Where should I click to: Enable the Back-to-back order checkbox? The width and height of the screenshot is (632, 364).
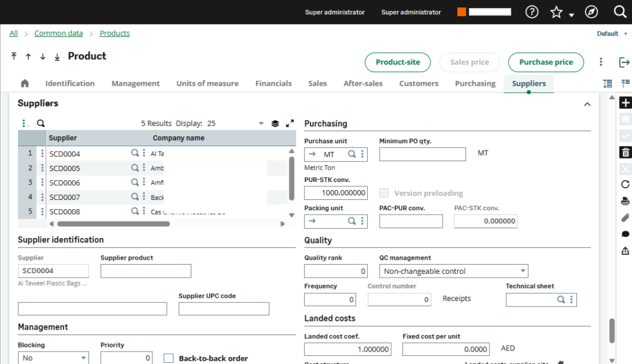[x=168, y=358]
